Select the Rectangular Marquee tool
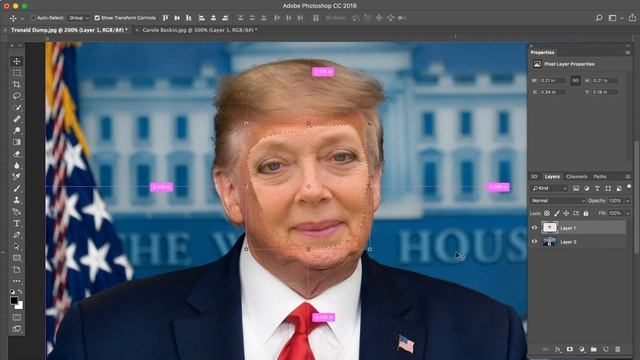 [x=17, y=73]
